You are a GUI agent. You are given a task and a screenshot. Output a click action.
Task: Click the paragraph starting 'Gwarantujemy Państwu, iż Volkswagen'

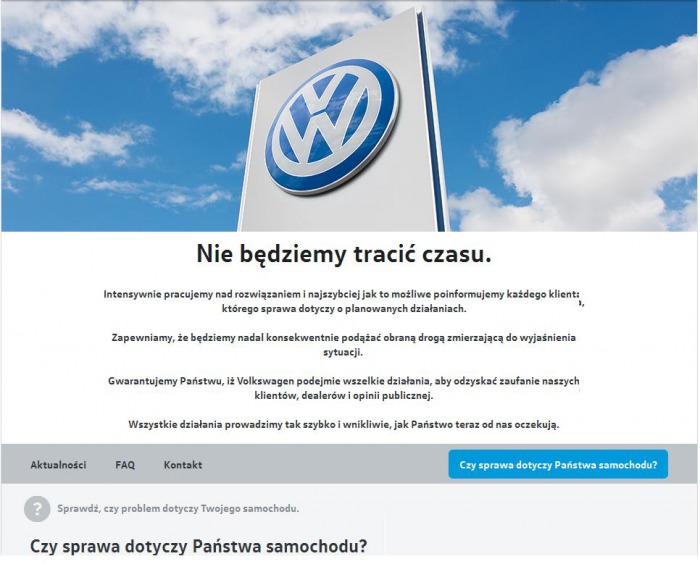coord(343,388)
